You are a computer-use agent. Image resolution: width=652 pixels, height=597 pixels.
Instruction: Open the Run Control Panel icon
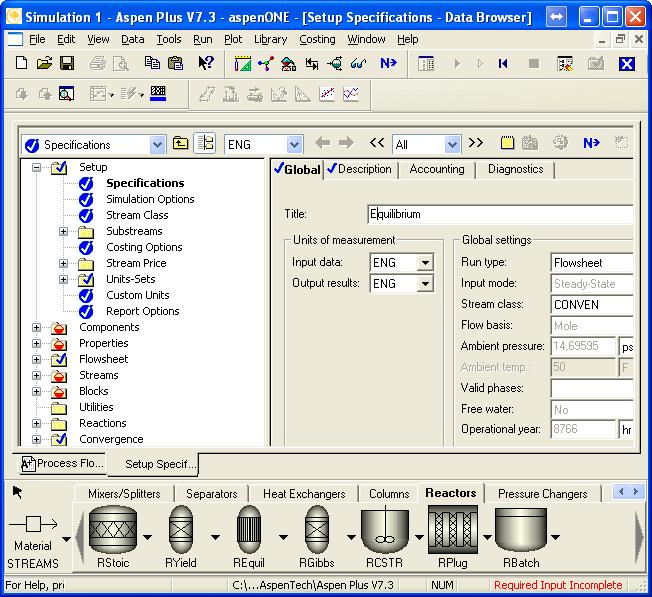tap(426, 64)
